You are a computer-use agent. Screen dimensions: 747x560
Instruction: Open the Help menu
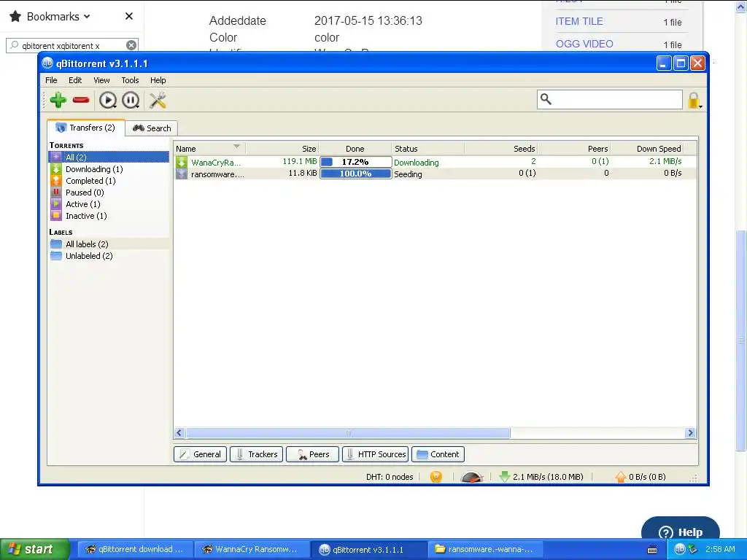tap(158, 80)
